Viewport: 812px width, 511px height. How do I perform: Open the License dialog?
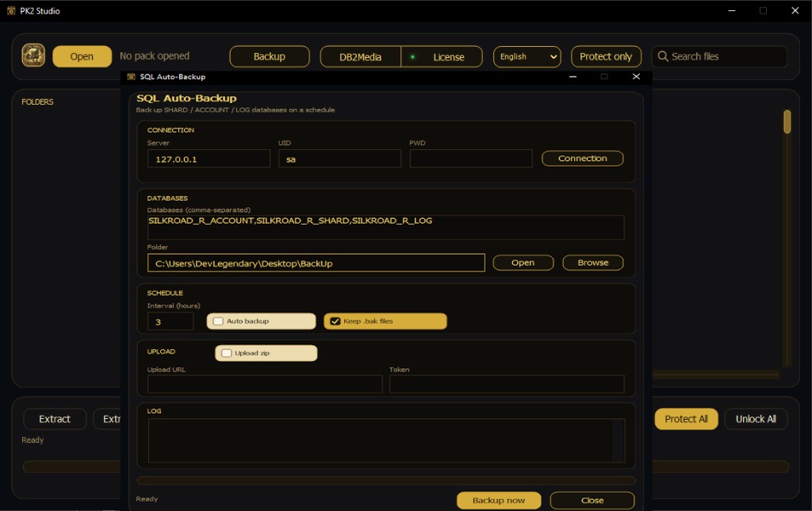[442, 57]
